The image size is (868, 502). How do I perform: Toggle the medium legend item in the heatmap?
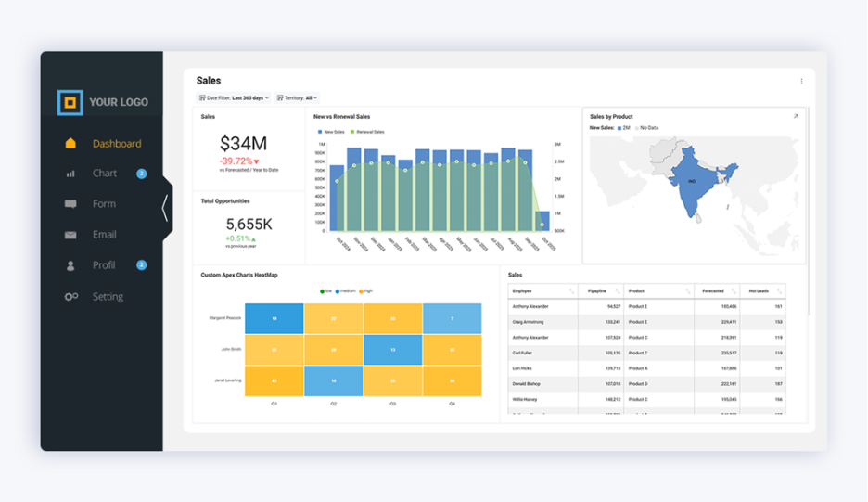pyautogui.click(x=346, y=291)
